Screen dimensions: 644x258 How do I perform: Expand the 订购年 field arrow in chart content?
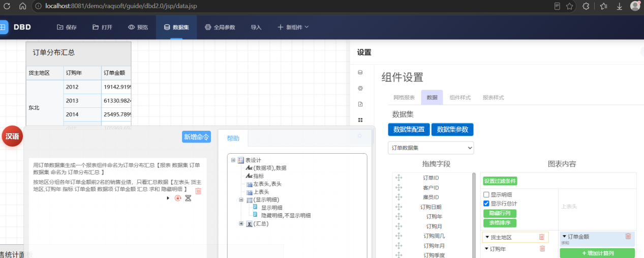click(x=487, y=249)
